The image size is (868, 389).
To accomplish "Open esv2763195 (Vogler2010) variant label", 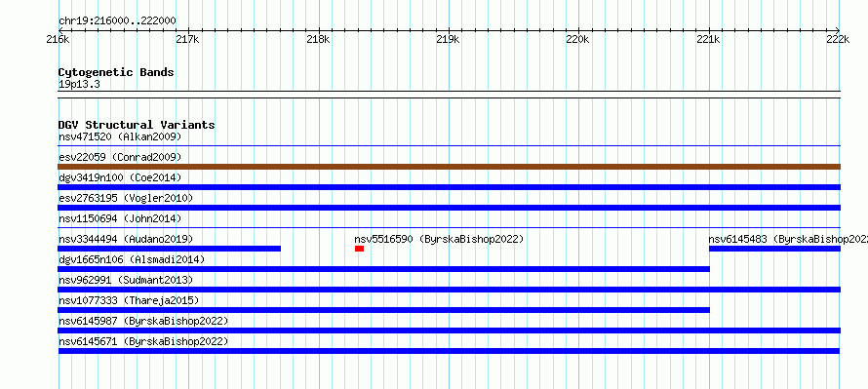I will pos(126,198).
